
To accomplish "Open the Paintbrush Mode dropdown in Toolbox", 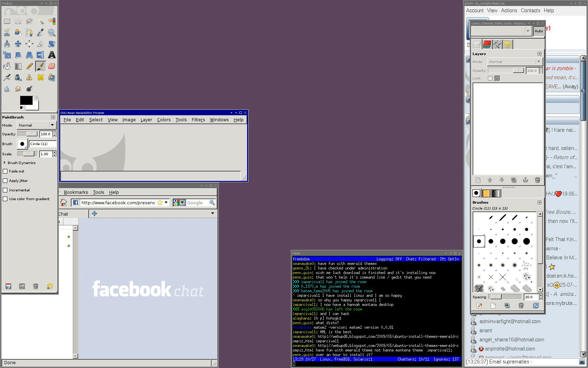I will click(x=37, y=125).
